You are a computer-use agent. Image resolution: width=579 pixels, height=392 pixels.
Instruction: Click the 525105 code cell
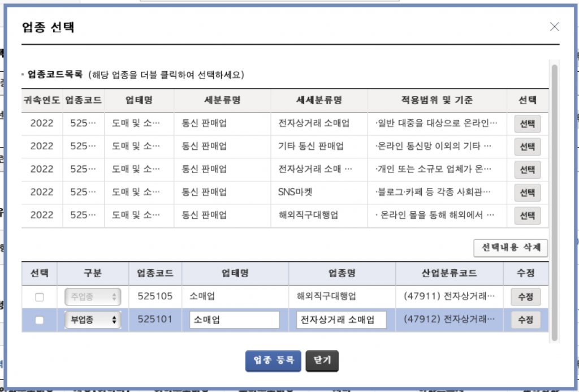[x=155, y=296]
